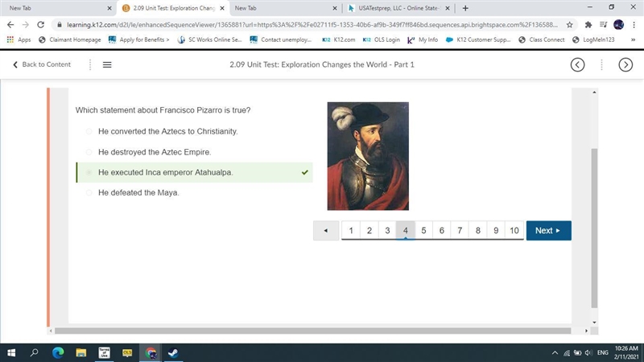The width and height of the screenshot is (644, 362).
Task: Open the OLS taskbar application icon
Action: point(127,352)
